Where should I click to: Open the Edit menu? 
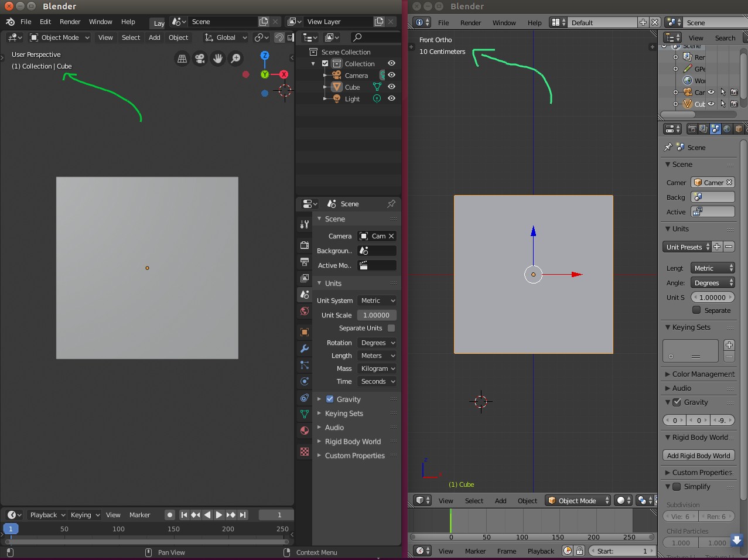pos(45,22)
